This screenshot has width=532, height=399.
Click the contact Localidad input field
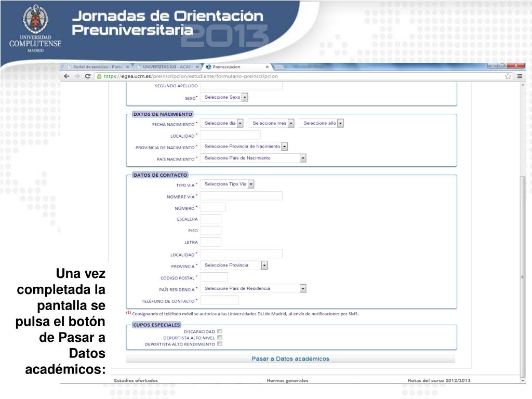[x=241, y=254]
